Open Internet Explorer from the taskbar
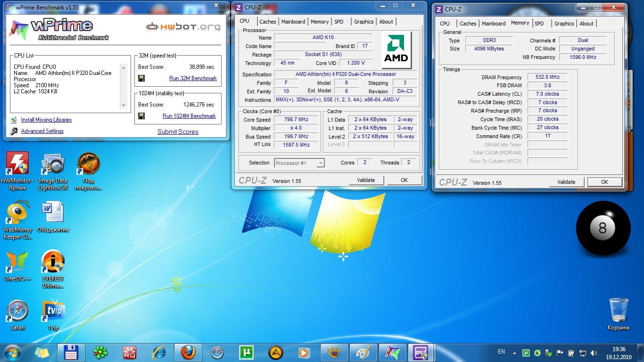The height and width of the screenshot is (362, 644). point(159,352)
